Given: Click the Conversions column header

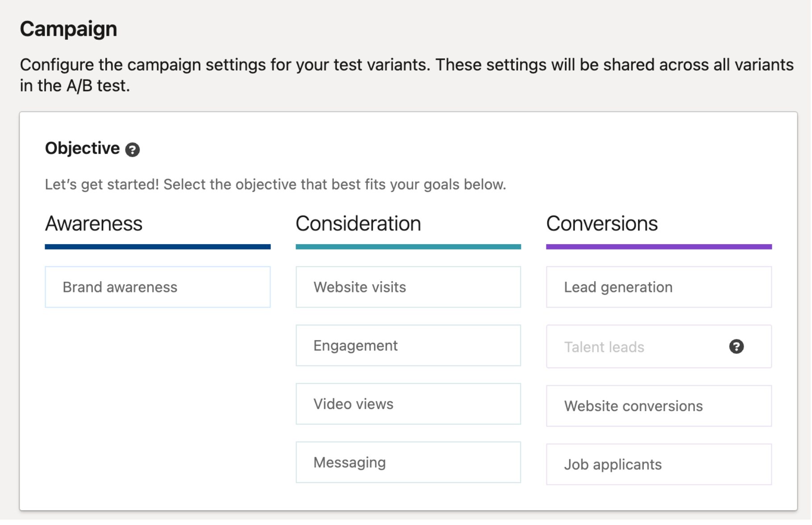Looking at the screenshot, I should (x=602, y=224).
